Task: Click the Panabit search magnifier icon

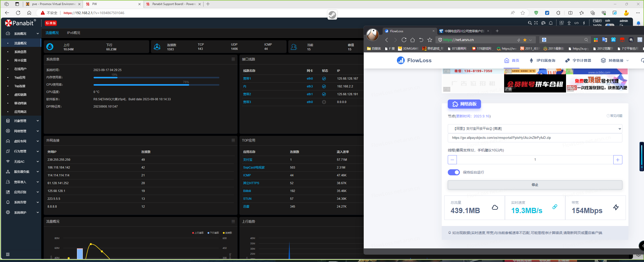Action: 530,23
